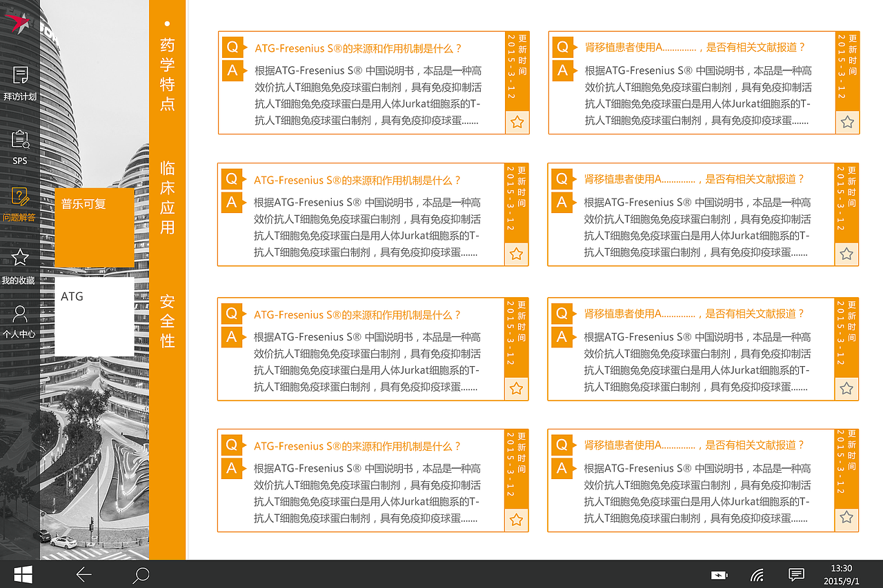Image resolution: width=883 pixels, height=588 pixels.
Task: Click the Q icon on third-row 肾移植患者 card
Action: coord(564,314)
